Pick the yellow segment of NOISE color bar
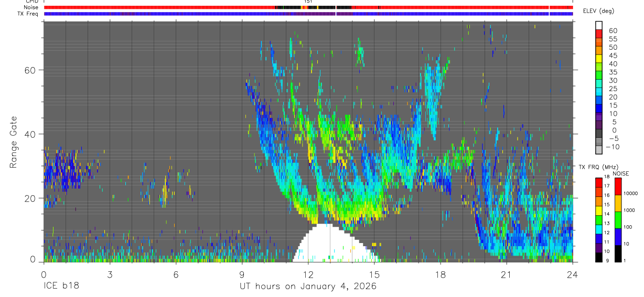644x297 pixels. point(618,203)
